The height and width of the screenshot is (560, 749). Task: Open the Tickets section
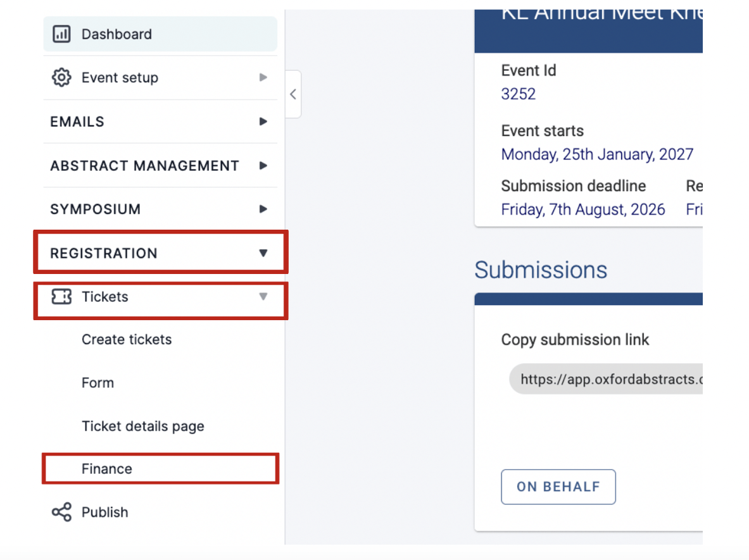(104, 296)
